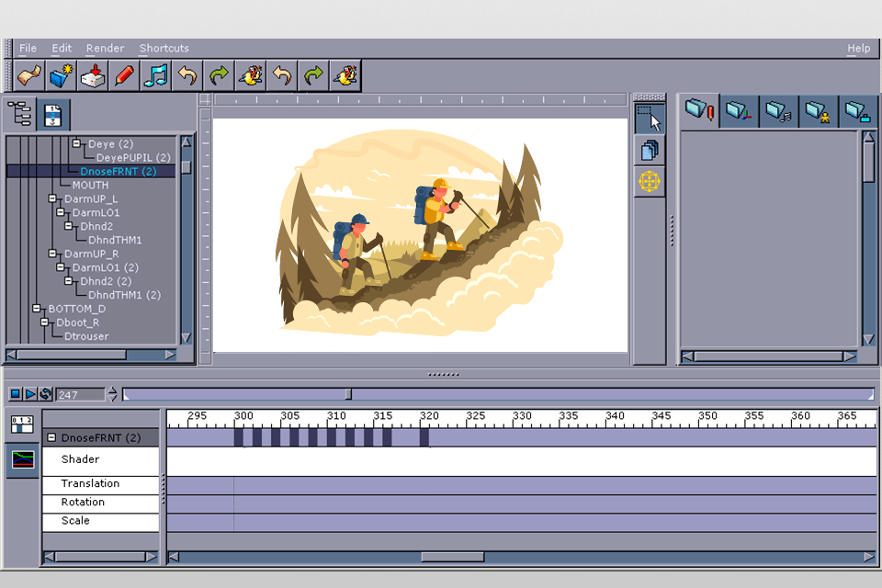Click the frame number stepper arrows

coord(112,394)
